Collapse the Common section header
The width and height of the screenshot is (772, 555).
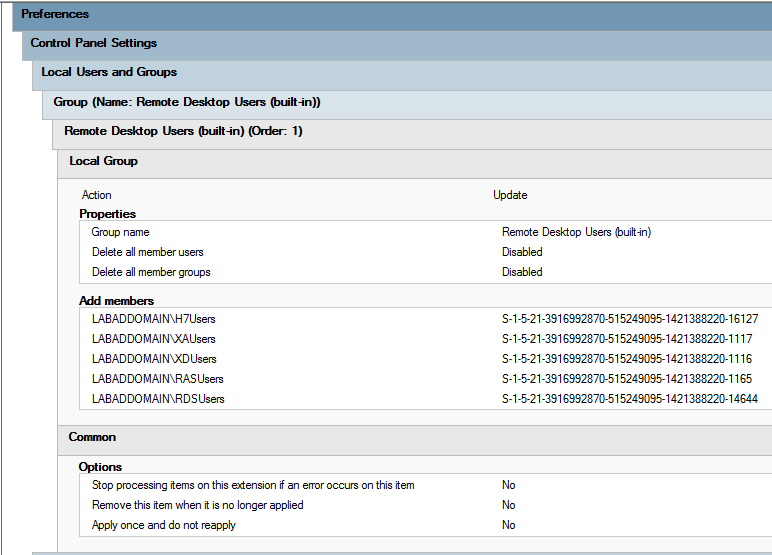coord(92,437)
